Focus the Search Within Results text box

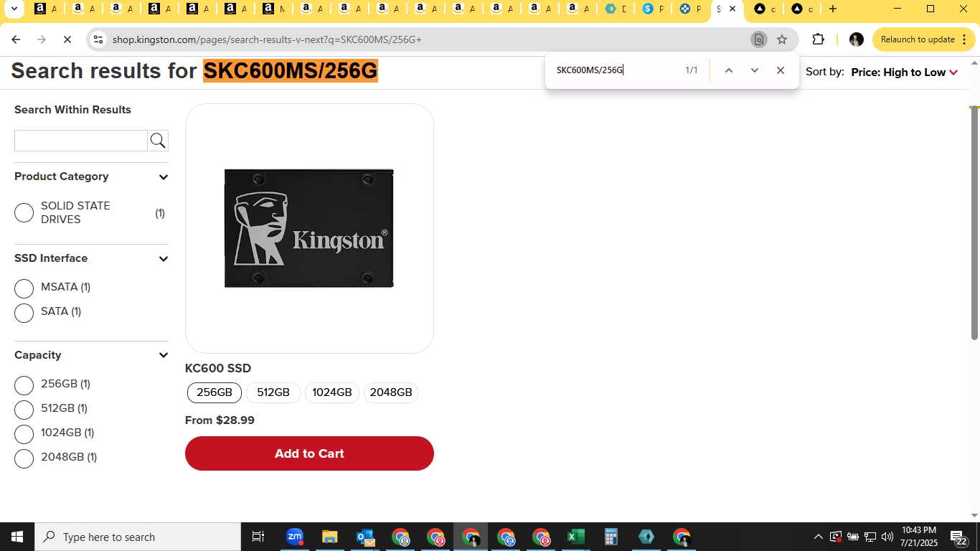(x=81, y=141)
